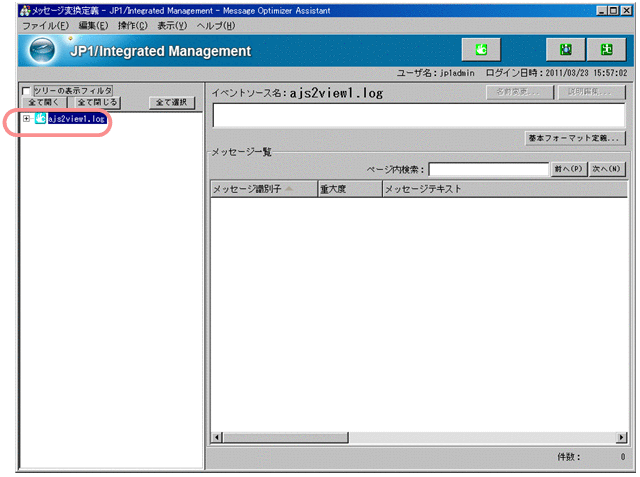Click the ユーザ名: jp1admin text

point(436,73)
